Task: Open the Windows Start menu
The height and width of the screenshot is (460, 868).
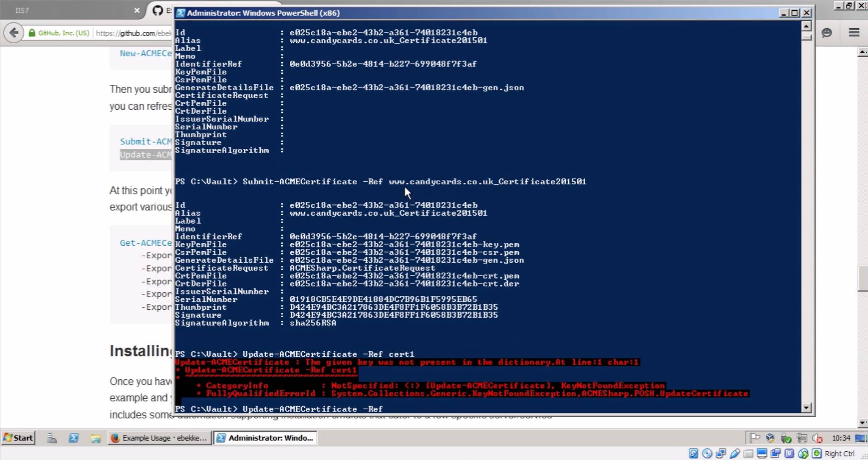Action: point(18,438)
